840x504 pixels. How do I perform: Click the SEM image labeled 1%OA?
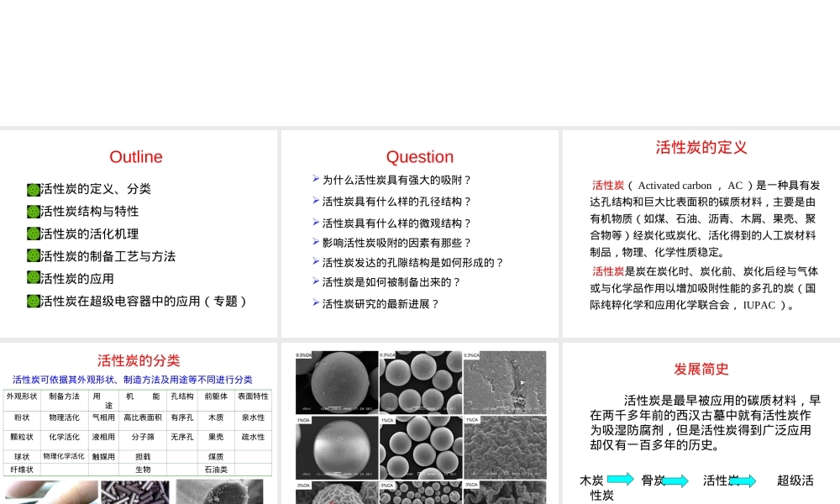[x=337, y=448]
